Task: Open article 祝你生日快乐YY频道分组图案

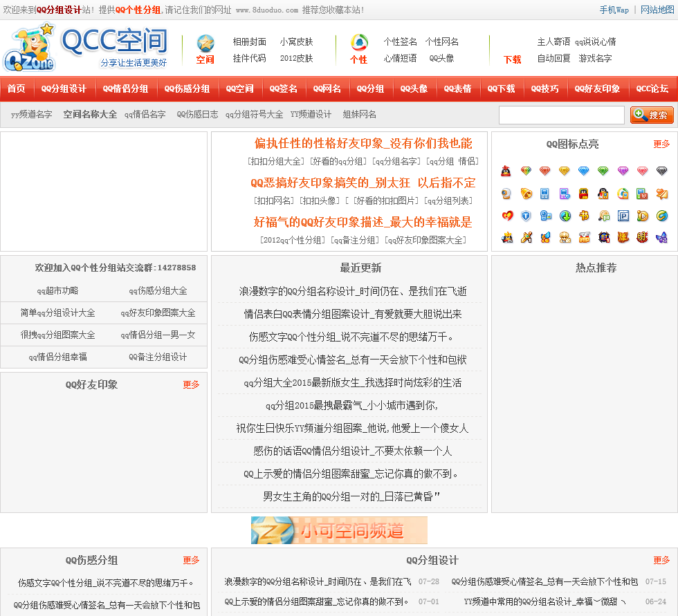Action: coord(352,428)
